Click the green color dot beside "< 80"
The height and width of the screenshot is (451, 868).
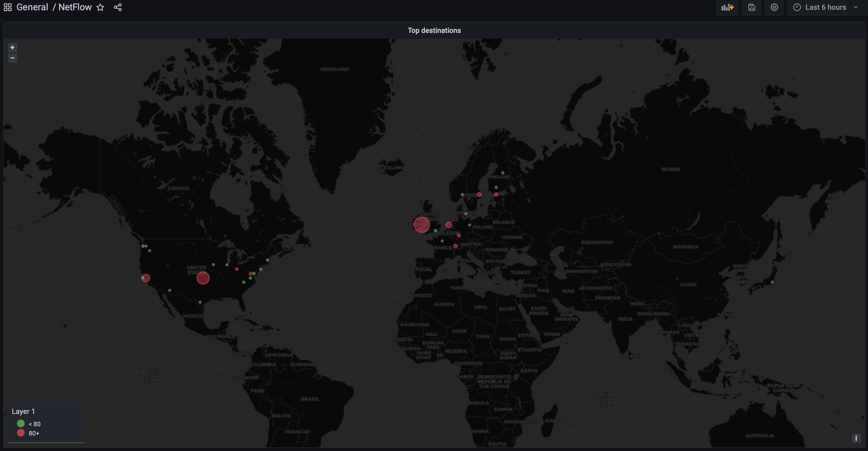click(x=21, y=424)
